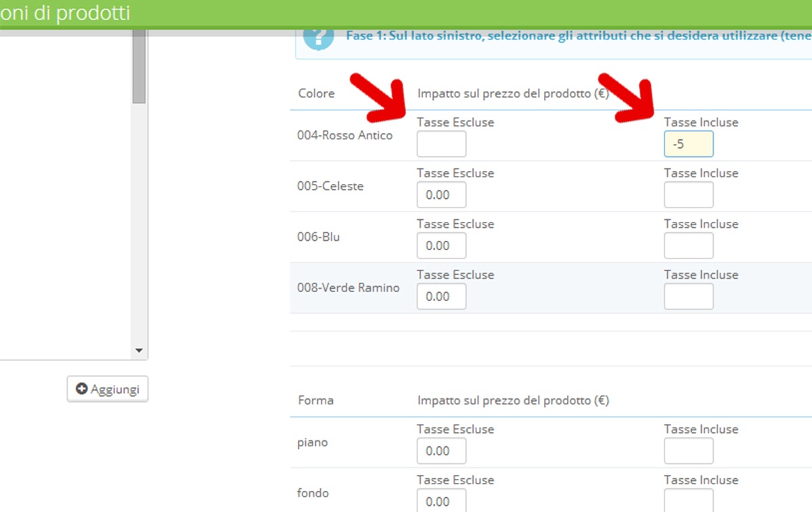Click the Colore attribute group heading
This screenshot has height=512, width=812.
pos(316,93)
